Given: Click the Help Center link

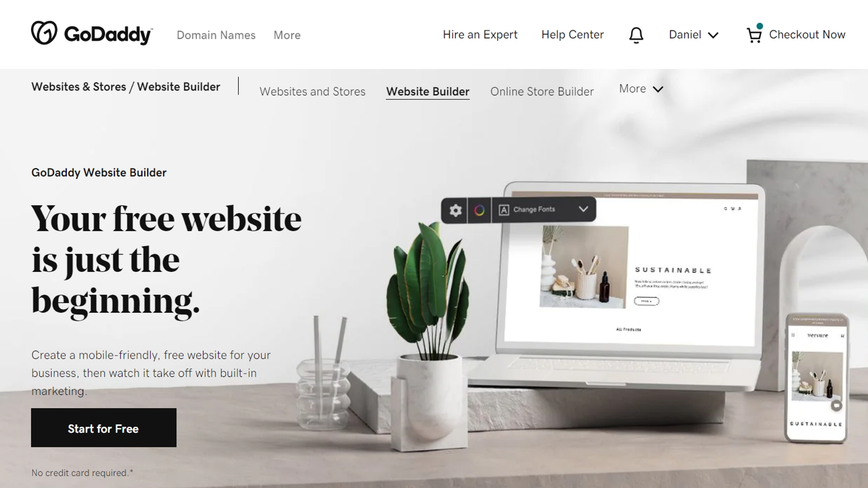Looking at the screenshot, I should point(572,34).
